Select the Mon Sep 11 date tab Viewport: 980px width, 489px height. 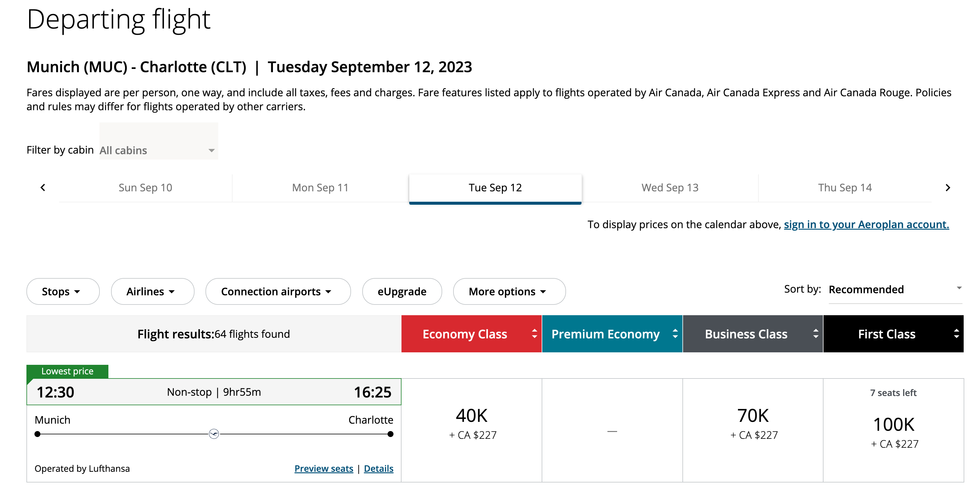[320, 188]
